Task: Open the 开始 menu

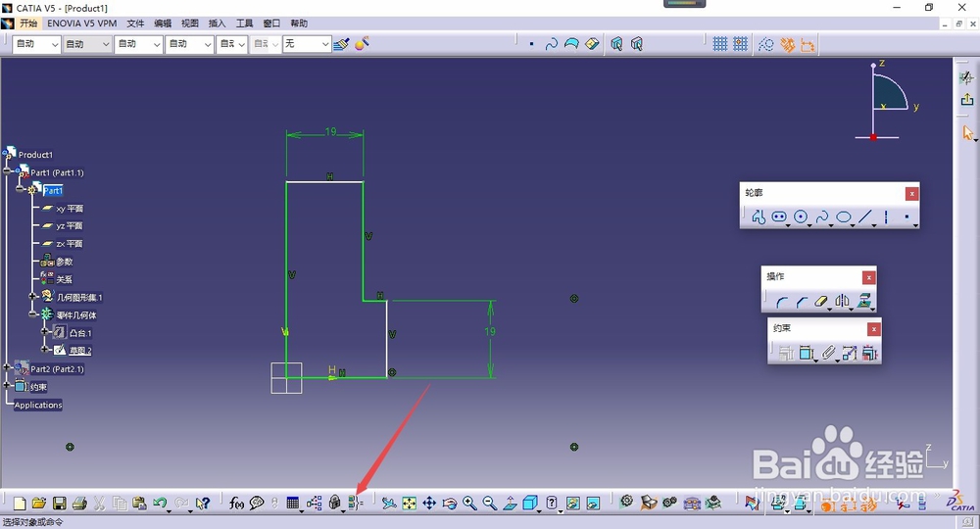Action: click(28, 24)
